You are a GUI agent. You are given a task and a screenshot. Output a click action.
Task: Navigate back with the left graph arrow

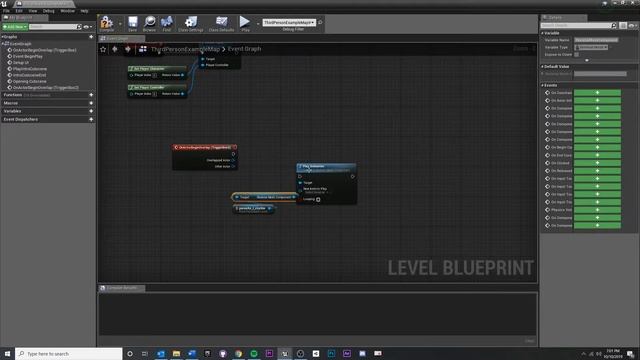coord(115,49)
